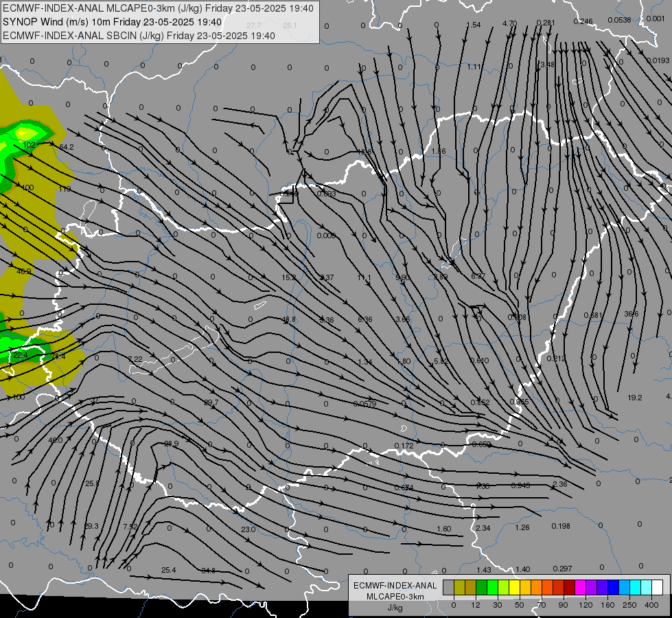Click the grid value 4.70 at top
Image resolution: width=672 pixels, height=618 pixels.
click(x=509, y=23)
